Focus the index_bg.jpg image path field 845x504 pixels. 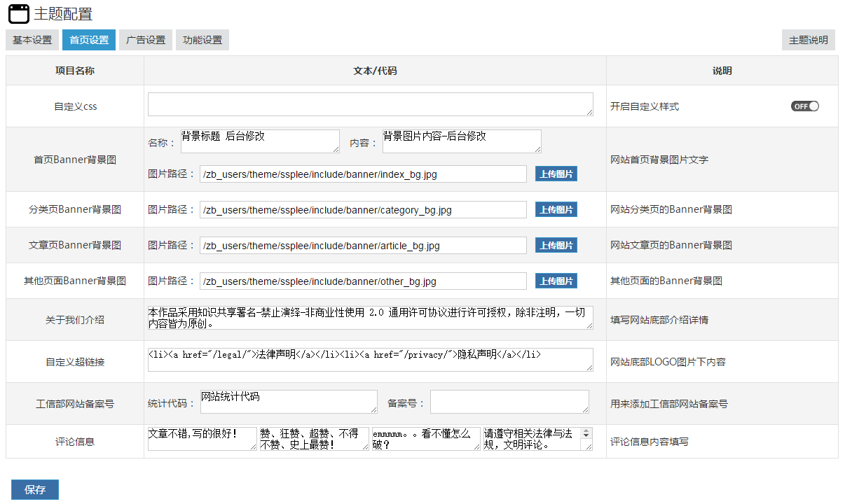(363, 174)
